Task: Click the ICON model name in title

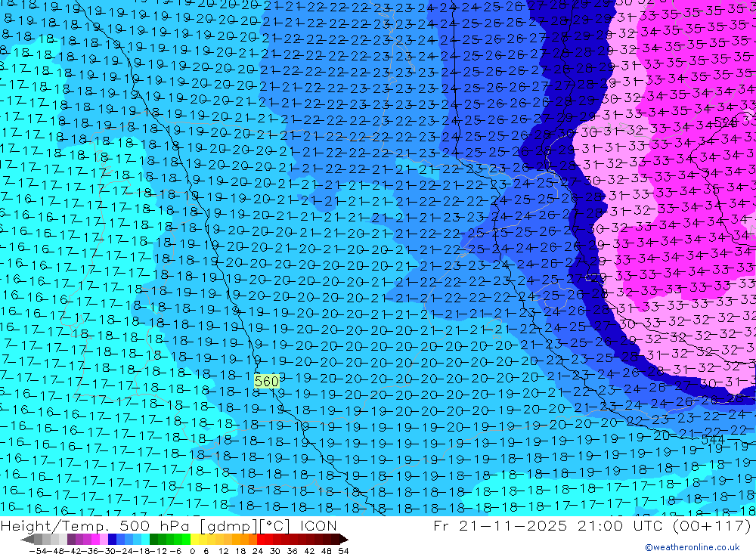Action: pyautogui.click(x=318, y=525)
